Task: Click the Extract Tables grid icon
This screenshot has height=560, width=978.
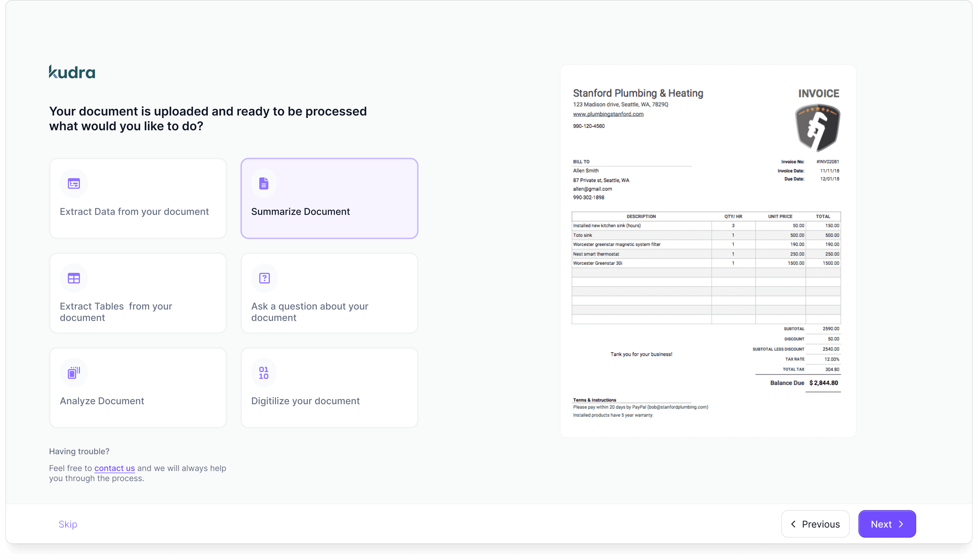Action: (x=73, y=278)
